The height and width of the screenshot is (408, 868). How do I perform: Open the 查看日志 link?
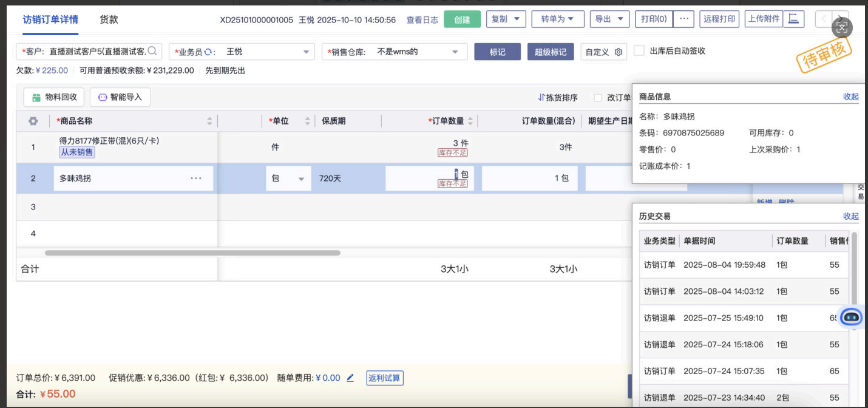pyautogui.click(x=422, y=19)
